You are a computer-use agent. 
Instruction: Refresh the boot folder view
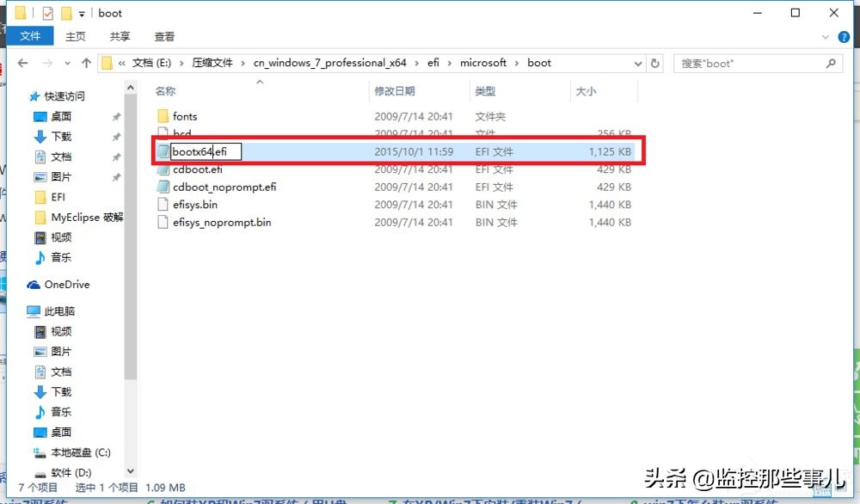pyautogui.click(x=655, y=62)
